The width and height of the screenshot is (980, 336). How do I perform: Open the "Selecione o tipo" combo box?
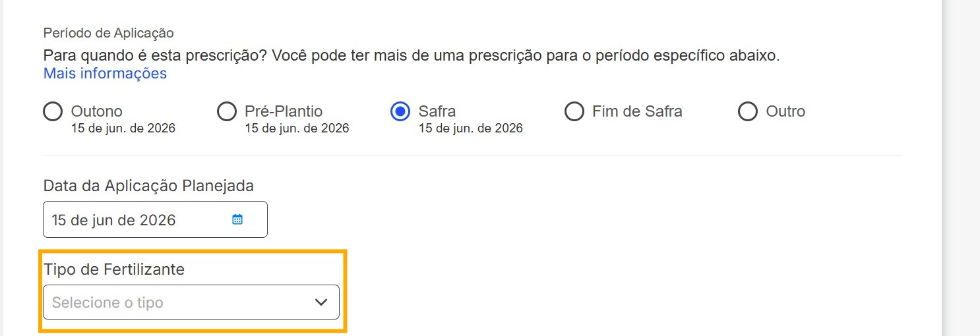(178, 302)
